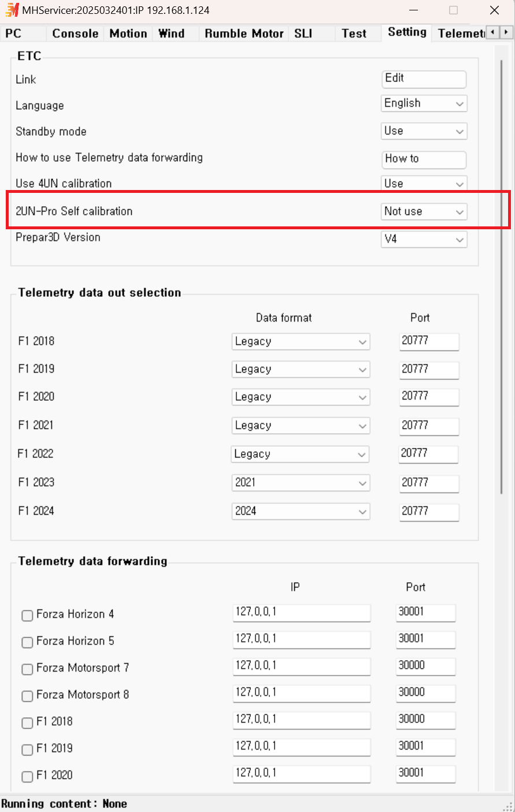Click the F1 2021 output port field
The width and height of the screenshot is (515, 812).
click(429, 426)
